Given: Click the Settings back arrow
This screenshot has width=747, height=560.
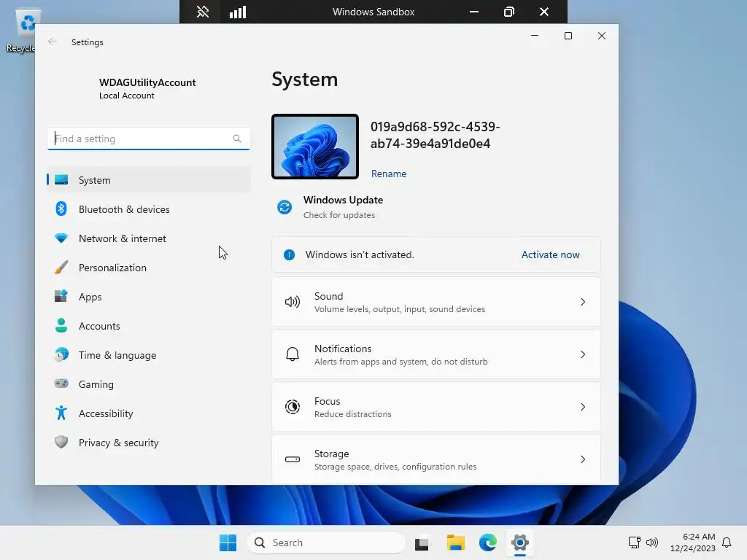Looking at the screenshot, I should 53,42.
